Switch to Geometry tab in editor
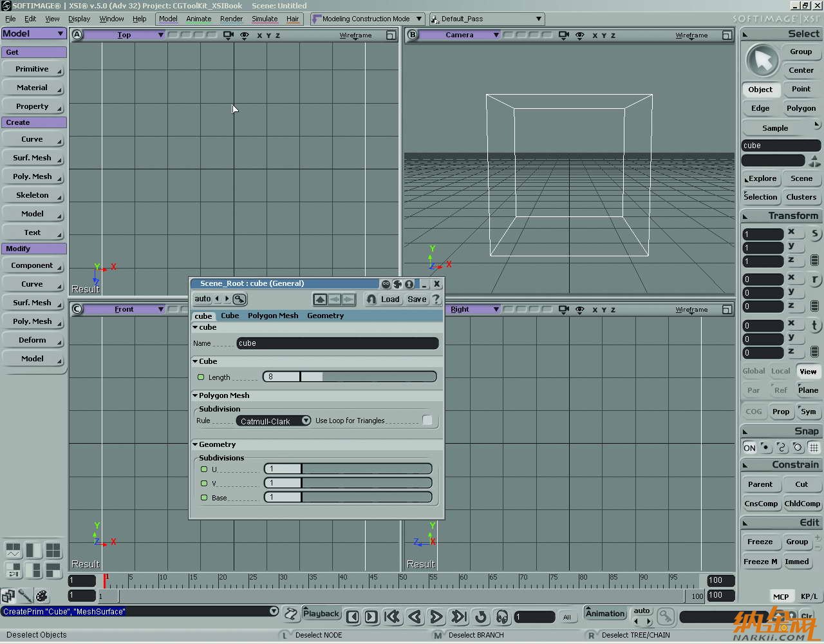The image size is (824, 644). click(325, 316)
